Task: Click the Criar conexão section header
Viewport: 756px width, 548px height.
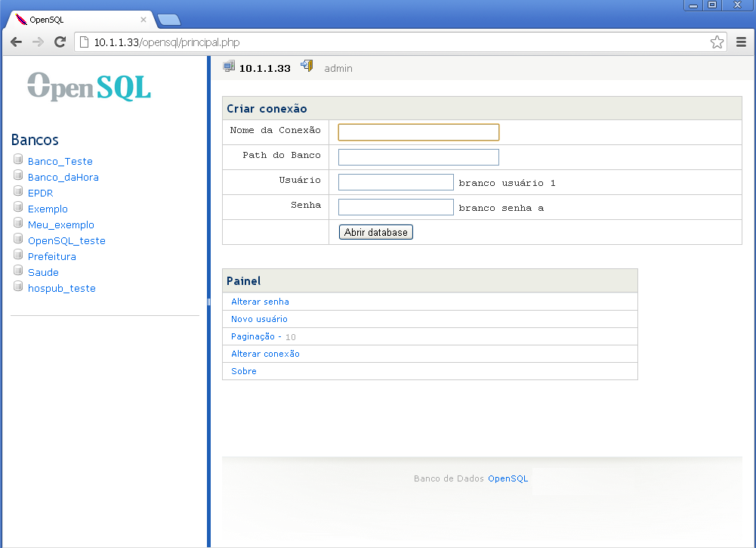Action: click(482, 108)
